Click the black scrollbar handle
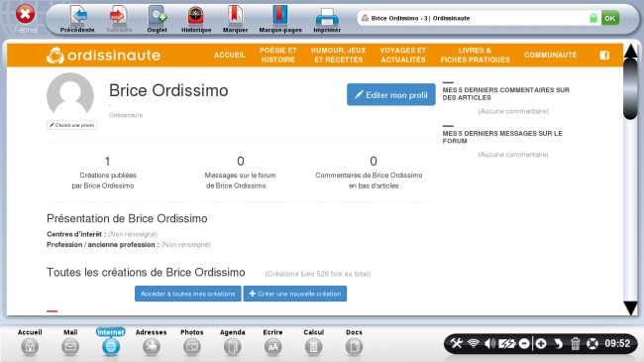The height and width of the screenshot is (362, 644). (x=630, y=89)
